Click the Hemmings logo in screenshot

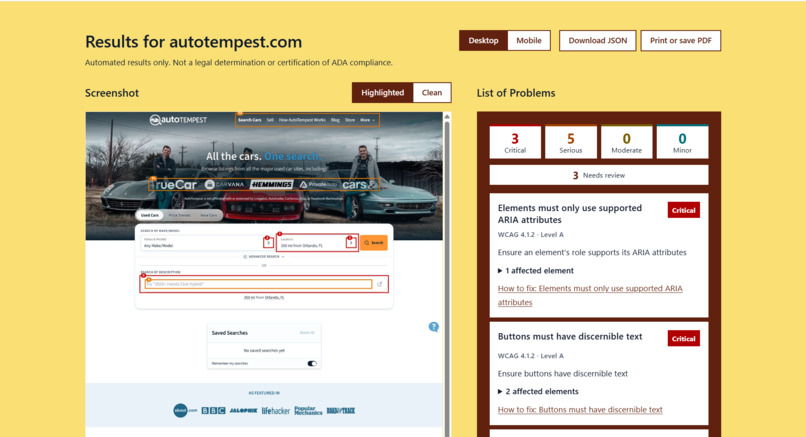[x=271, y=185]
